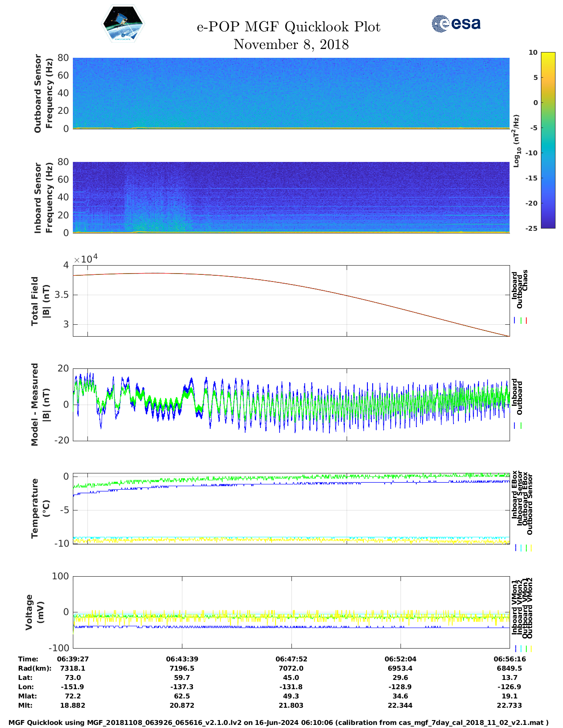The height and width of the screenshot is (728, 563).
Task: Click the Outboard Sensor spectrogram panel
Action: click(291, 93)
